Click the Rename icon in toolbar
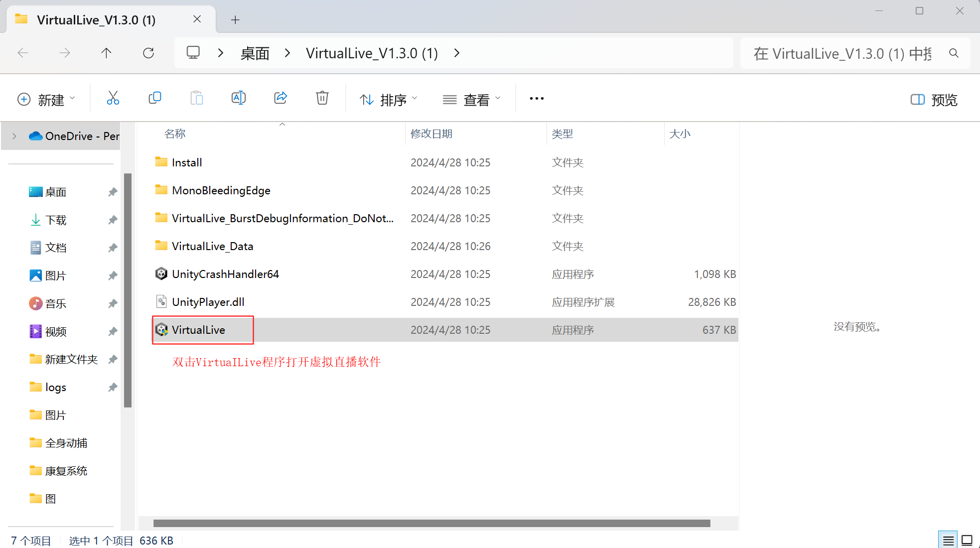 [x=239, y=98]
